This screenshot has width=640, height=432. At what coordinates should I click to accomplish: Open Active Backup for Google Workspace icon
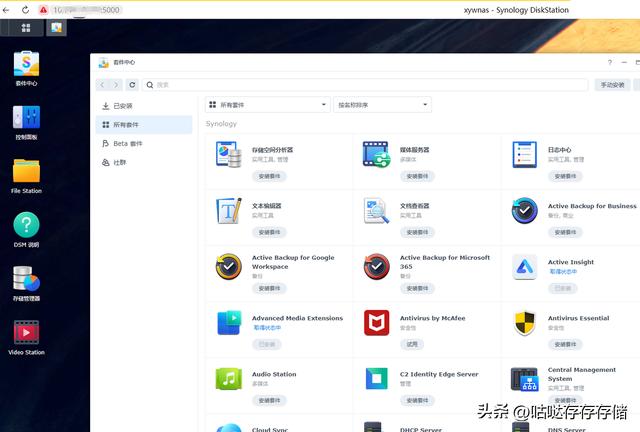tap(229, 266)
